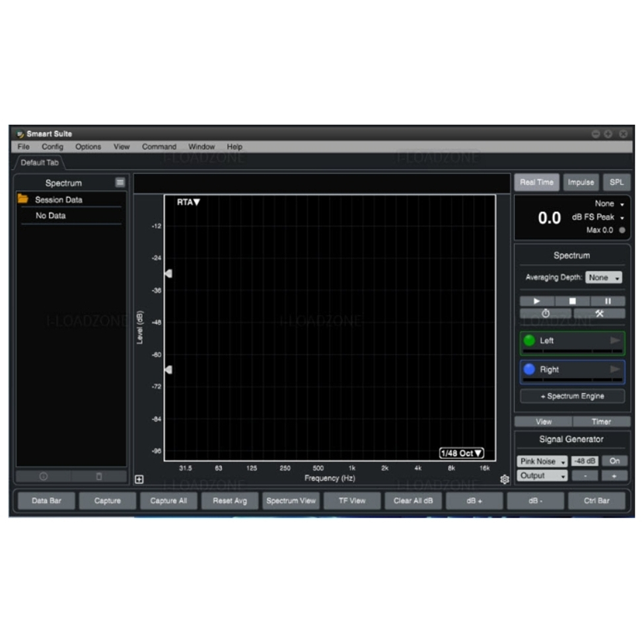Click the add graph plus icon
This screenshot has height=644, width=644.
[x=139, y=480]
